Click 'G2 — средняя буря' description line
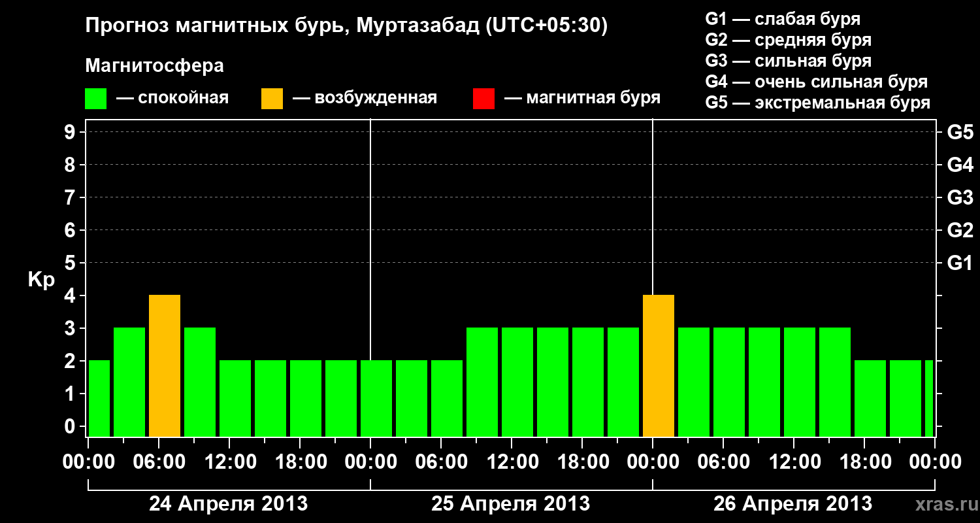Image resolution: width=980 pixels, height=523 pixels. [x=788, y=40]
